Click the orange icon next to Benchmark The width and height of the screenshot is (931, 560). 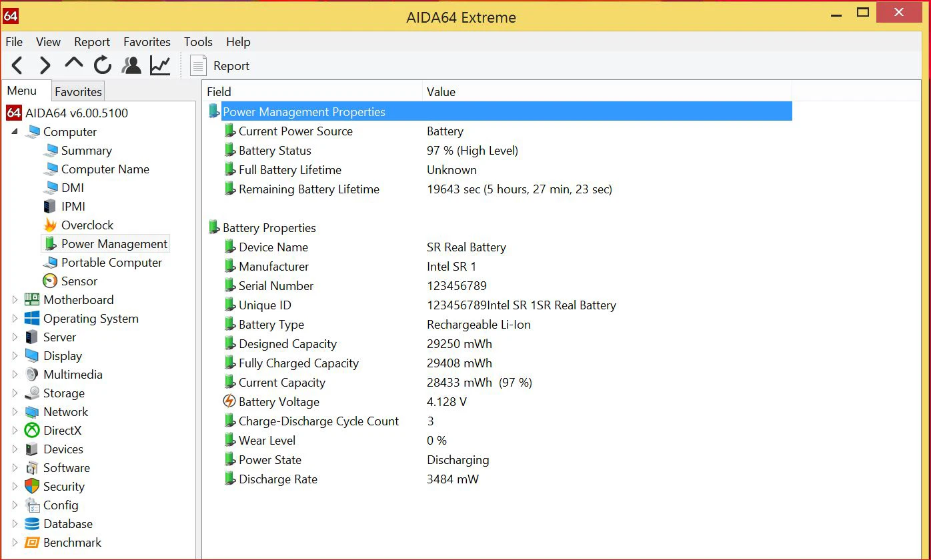pos(32,543)
